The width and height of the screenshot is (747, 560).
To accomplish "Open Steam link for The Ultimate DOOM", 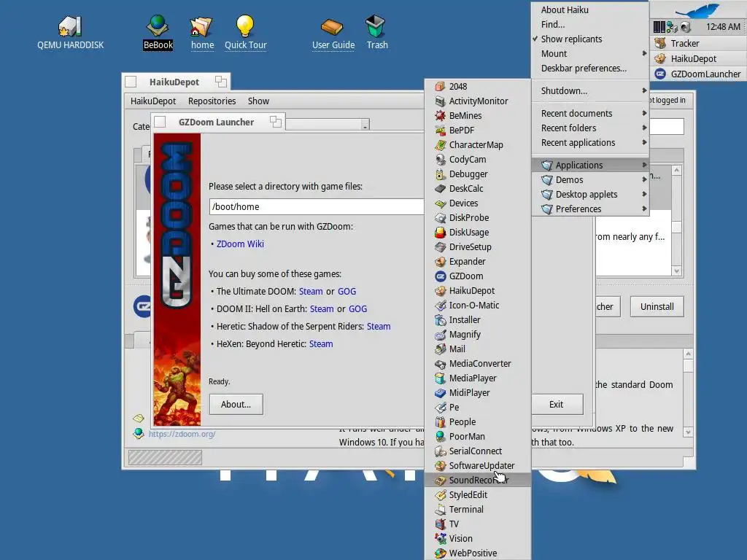I will [x=311, y=292].
